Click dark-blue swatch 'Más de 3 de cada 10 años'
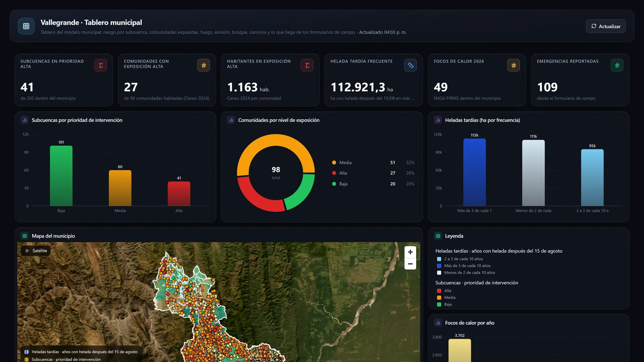Viewport: 644px width, 362px height. point(439,266)
